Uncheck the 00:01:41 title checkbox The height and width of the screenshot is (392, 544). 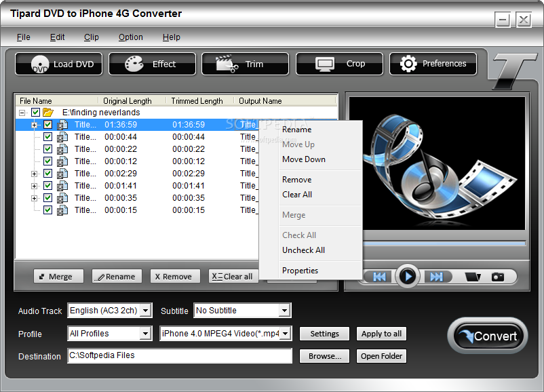[x=48, y=186]
